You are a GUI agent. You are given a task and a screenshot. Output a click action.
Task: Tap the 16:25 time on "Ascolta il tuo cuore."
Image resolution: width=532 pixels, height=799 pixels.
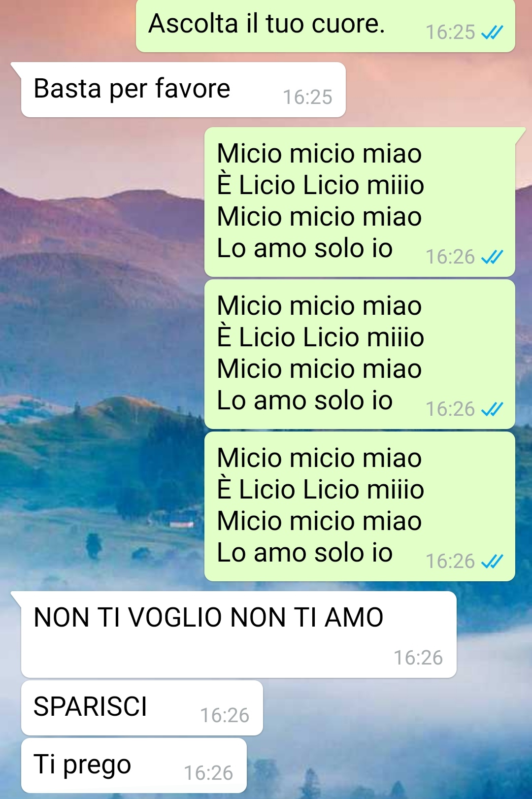click(450, 33)
